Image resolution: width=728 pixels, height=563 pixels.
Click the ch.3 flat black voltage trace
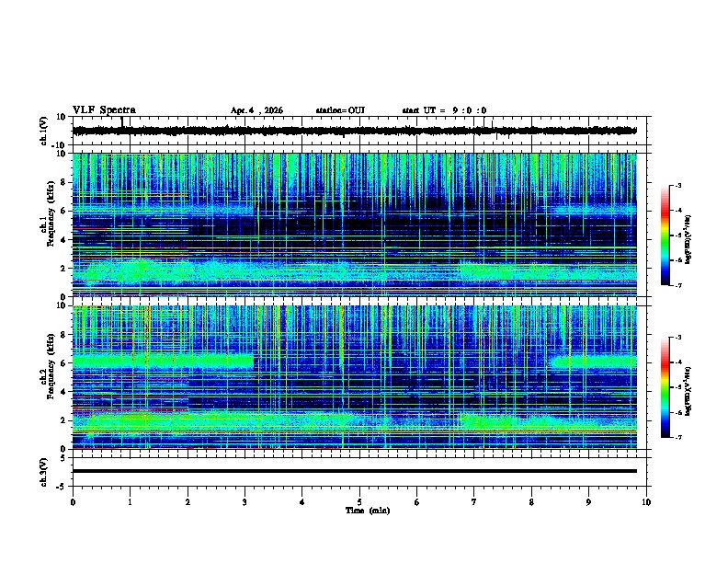pos(354,471)
